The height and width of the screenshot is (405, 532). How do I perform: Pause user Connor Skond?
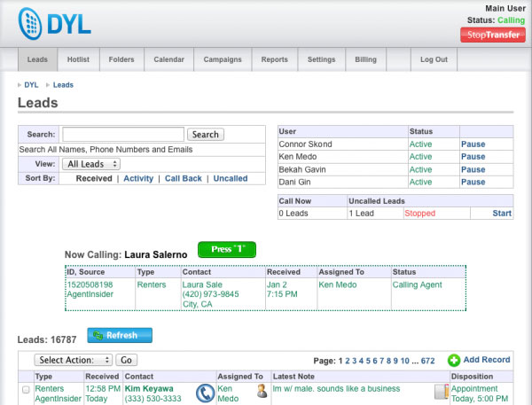point(473,144)
